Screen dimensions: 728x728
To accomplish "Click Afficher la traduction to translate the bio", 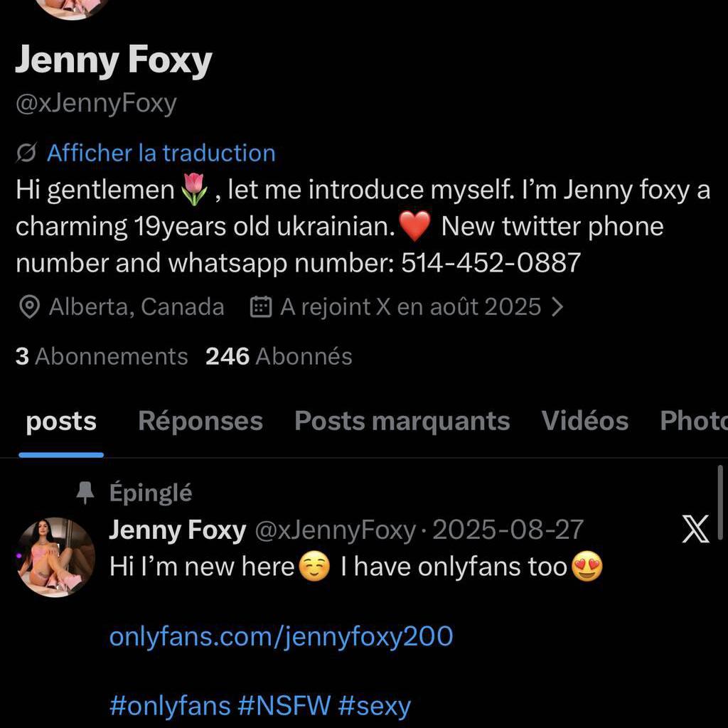I will click(161, 152).
